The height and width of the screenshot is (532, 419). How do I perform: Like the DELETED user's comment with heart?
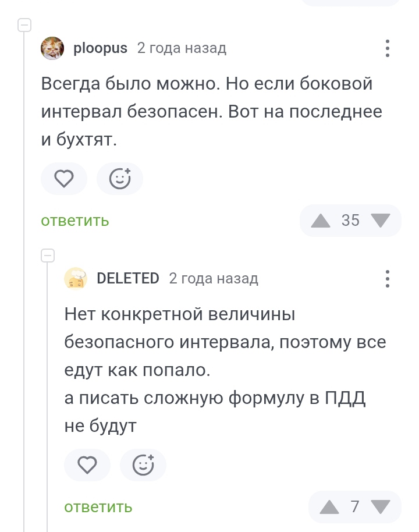coord(87,465)
